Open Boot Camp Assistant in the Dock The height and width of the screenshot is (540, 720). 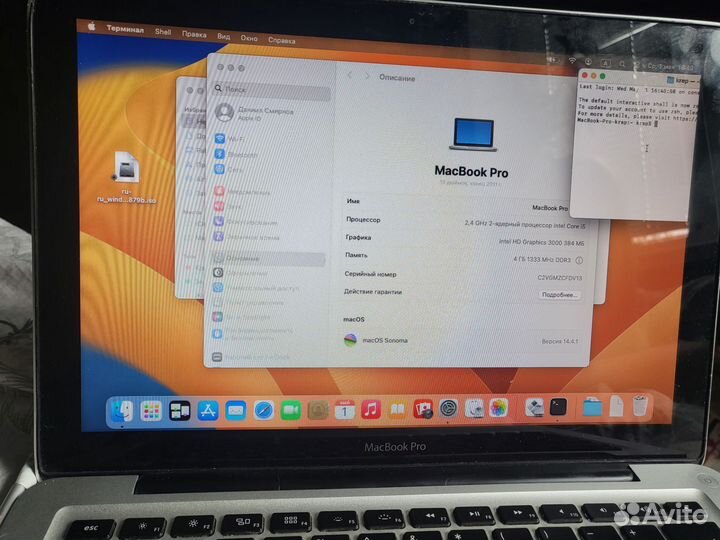[534, 407]
